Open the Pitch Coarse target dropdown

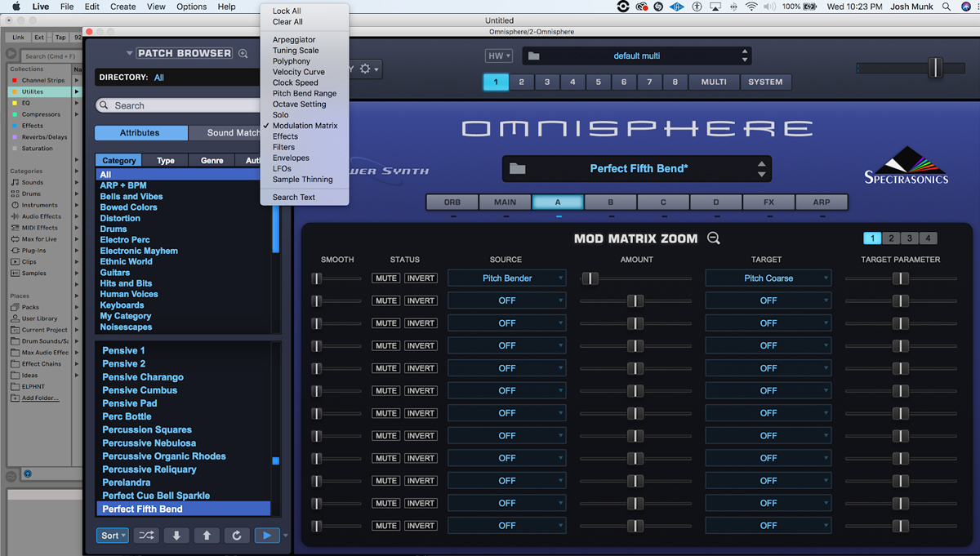tap(768, 278)
